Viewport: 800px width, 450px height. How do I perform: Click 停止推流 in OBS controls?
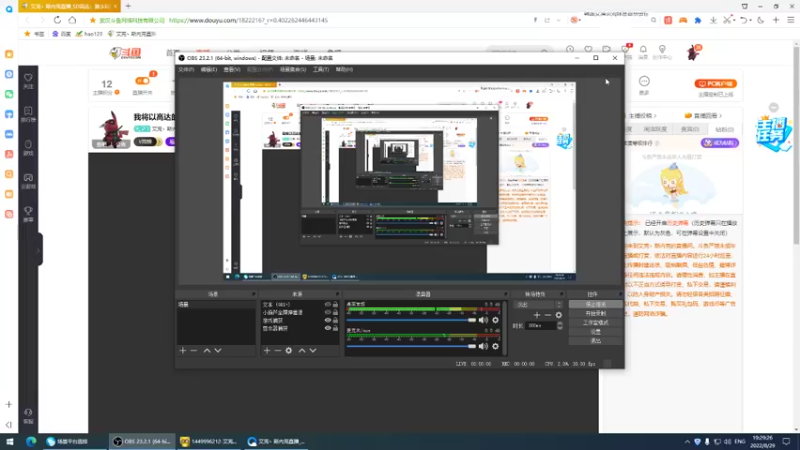pos(595,304)
